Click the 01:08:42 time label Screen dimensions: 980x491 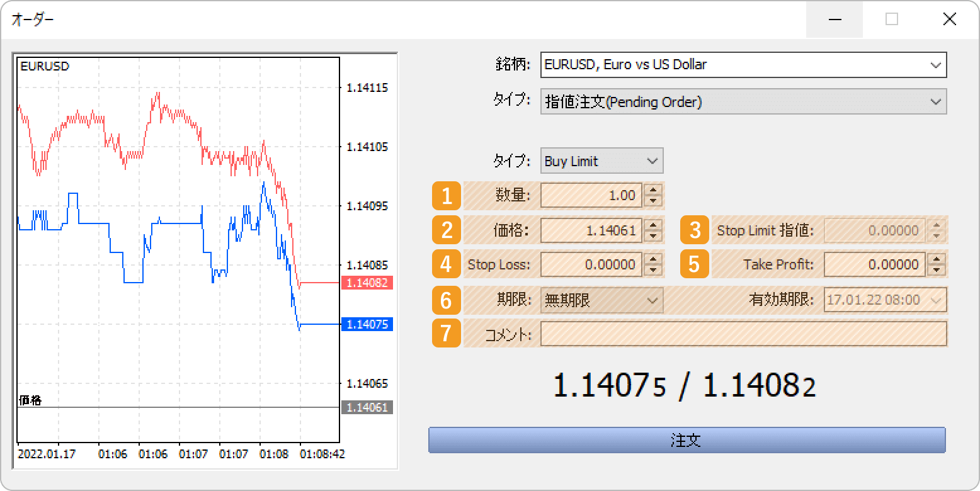322,454
